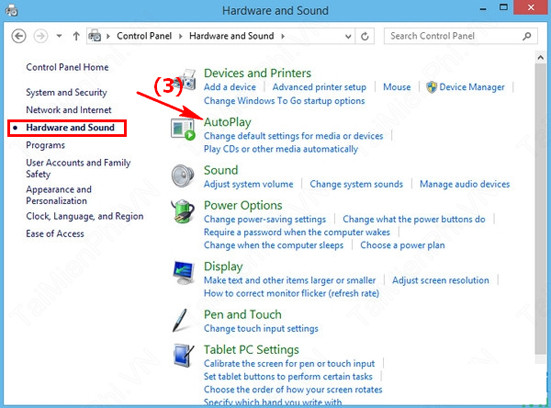
Task: Click the search magnifier icon
Action: 527,36
